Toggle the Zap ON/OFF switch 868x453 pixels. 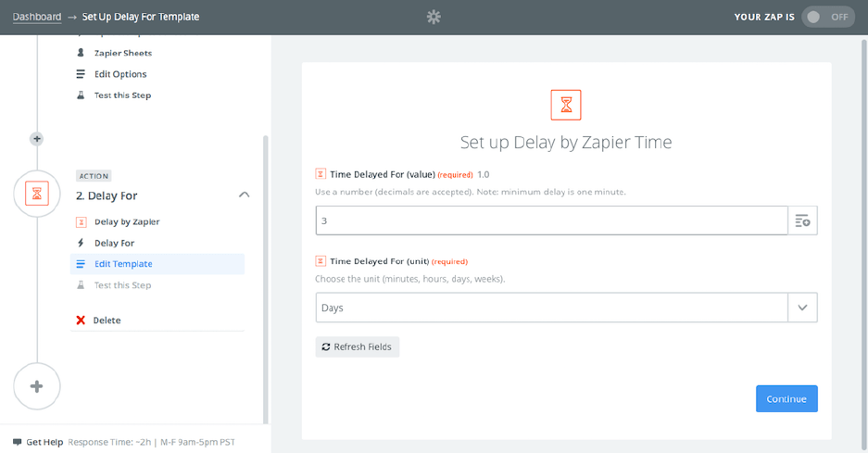827,17
